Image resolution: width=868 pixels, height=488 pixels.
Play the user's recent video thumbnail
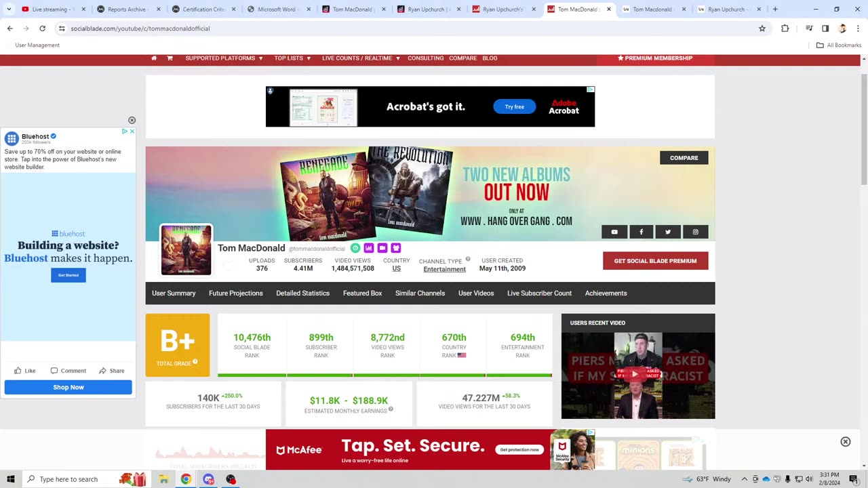[x=637, y=374]
